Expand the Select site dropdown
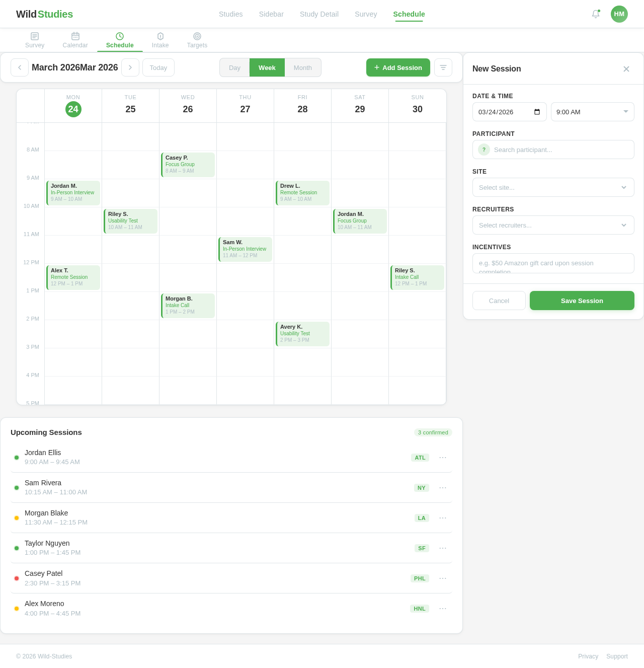644x668 pixels. click(x=553, y=187)
